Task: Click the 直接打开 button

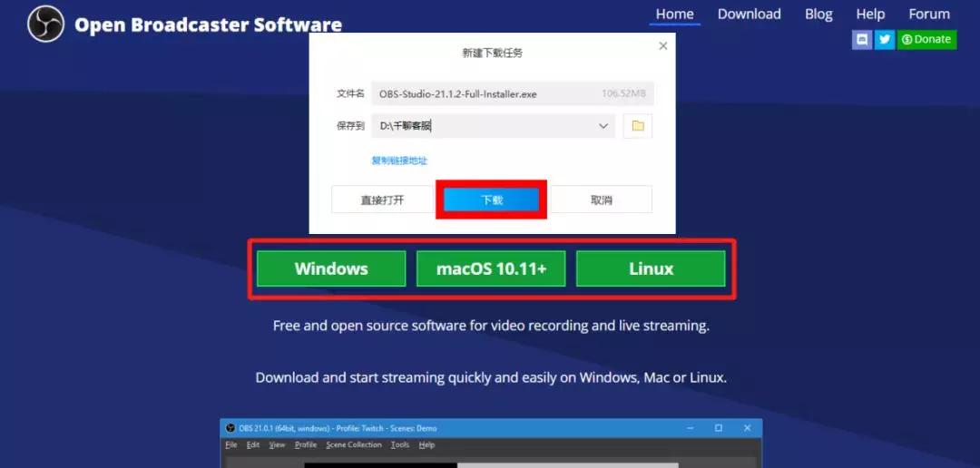Action: coord(383,200)
